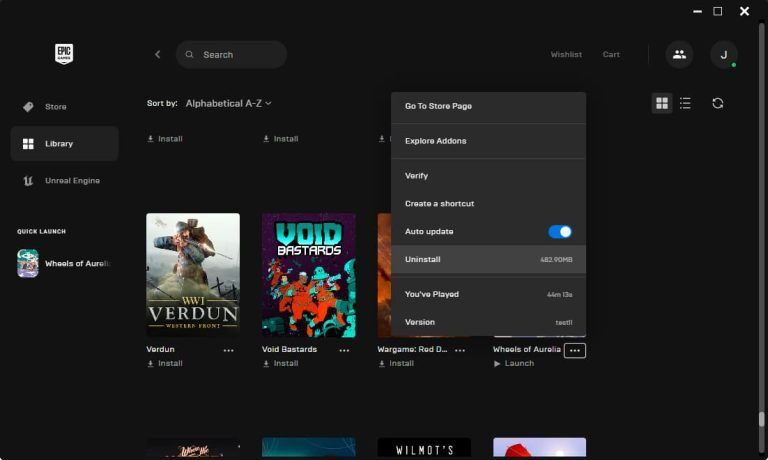This screenshot has height=460, width=768.
Task: Switch to list view
Action: coord(685,103)
